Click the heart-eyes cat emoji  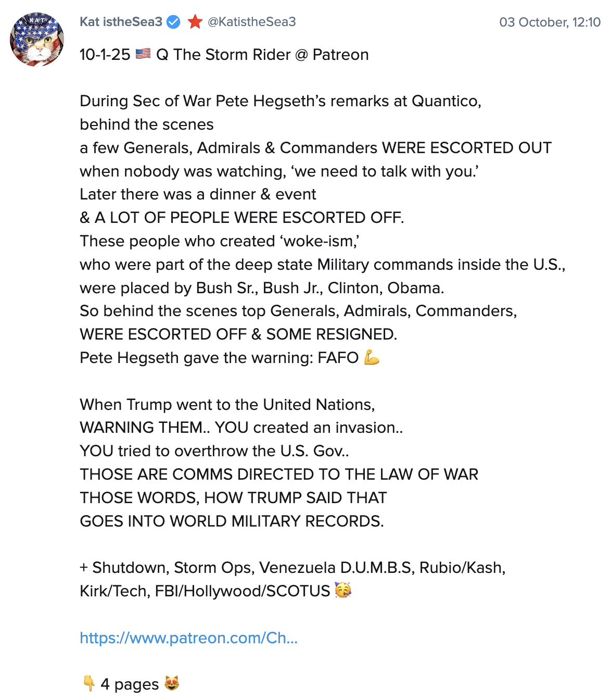tap(172, 683)
